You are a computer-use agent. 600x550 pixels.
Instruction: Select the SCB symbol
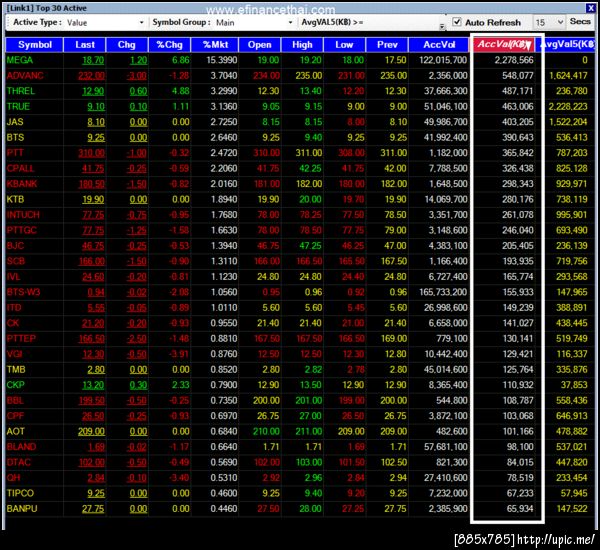[16, 261]
